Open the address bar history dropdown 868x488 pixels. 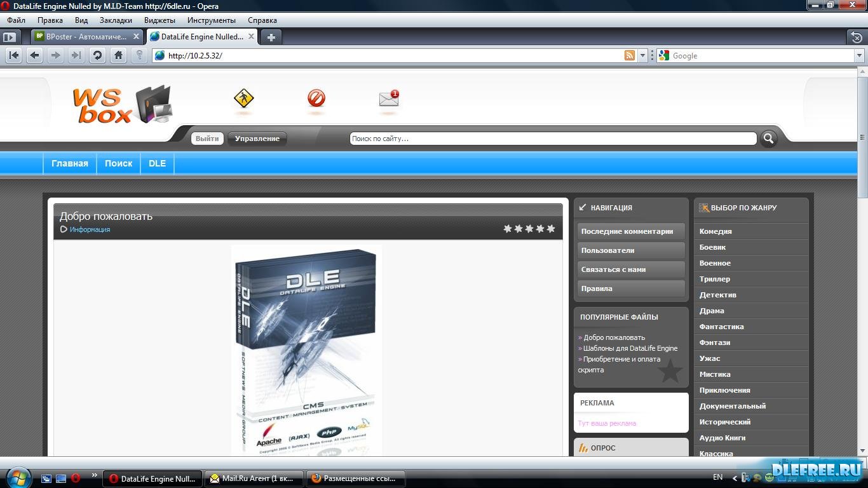pos(642,55)
